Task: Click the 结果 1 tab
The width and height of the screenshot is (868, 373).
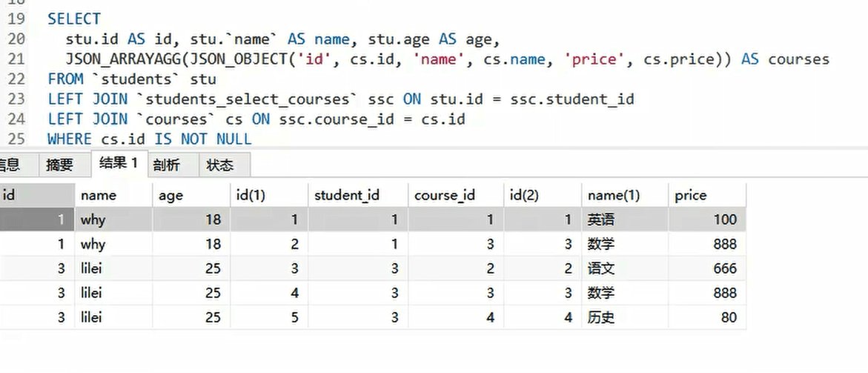Action: pyautogui.click(x=119, y=164)
